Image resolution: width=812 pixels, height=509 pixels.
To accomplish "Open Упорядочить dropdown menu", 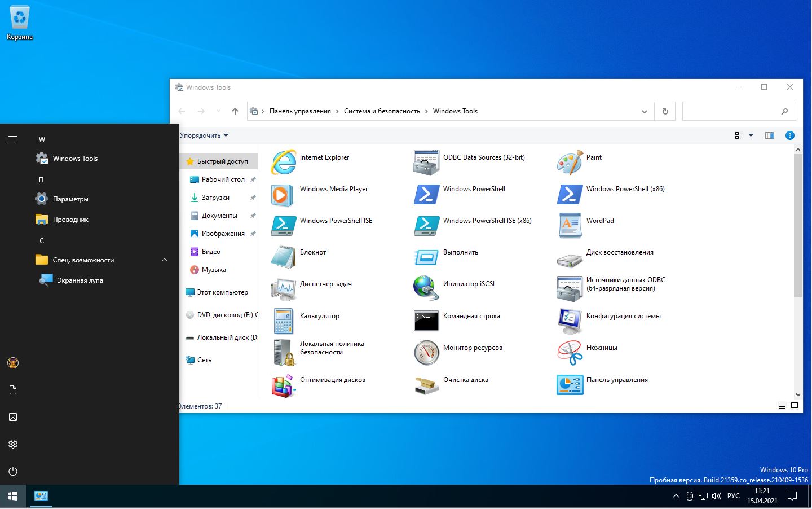I will 204,135.
